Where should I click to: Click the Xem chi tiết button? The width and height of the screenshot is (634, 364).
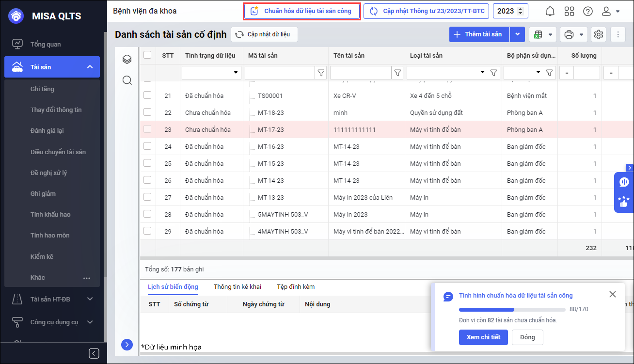(483, 337)
